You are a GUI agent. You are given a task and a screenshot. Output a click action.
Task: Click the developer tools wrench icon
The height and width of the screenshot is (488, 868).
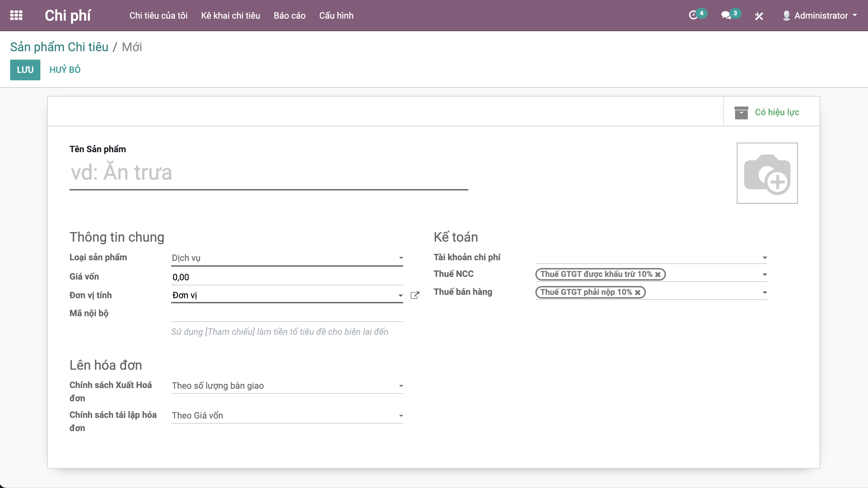759,16
